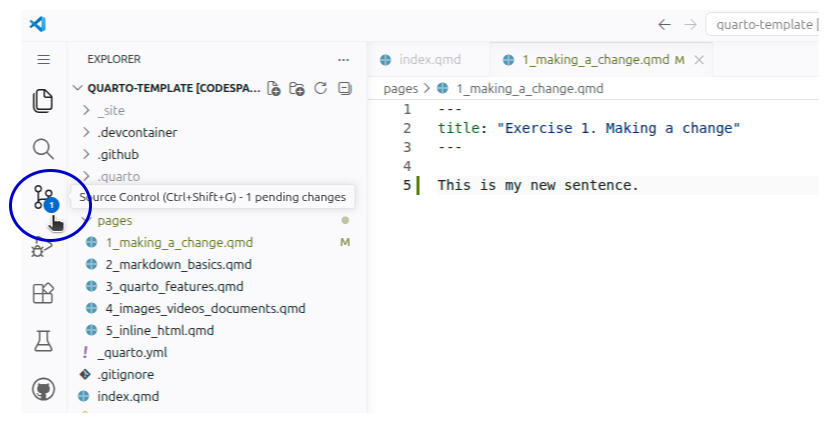Click the M modified badge beside 1_making_a_change.qmd
The image size is (840, 440).
click(x=345, y=242)
